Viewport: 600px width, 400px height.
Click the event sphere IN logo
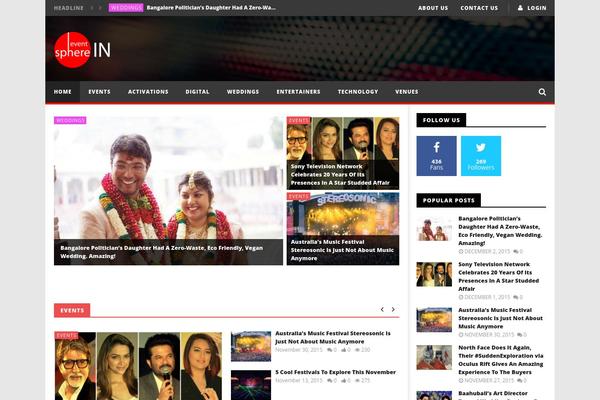[82, 50]
